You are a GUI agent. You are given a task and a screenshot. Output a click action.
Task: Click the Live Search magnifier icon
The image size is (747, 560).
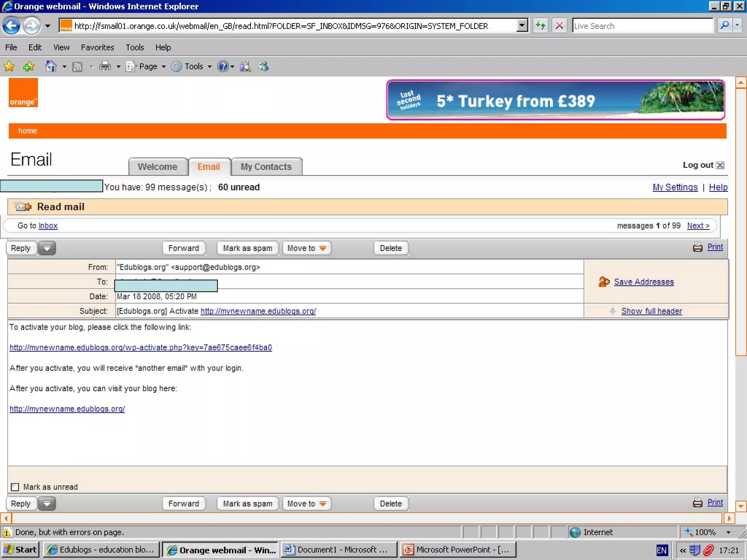click(x=725, y=26)
